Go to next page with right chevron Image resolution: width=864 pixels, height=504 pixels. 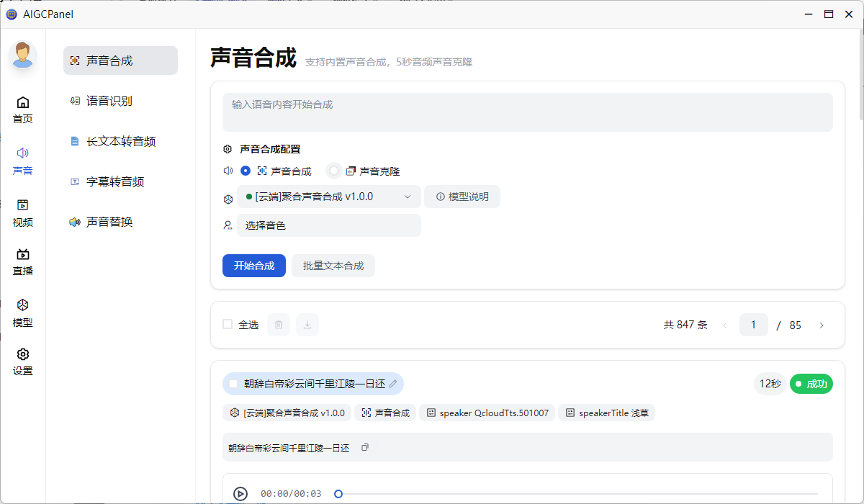[822, 325]
